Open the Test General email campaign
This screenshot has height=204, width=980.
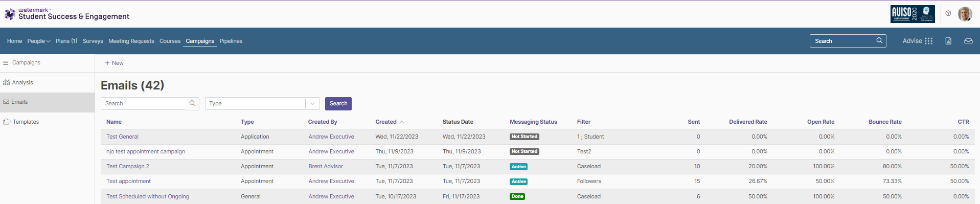(x=122, y=137)
